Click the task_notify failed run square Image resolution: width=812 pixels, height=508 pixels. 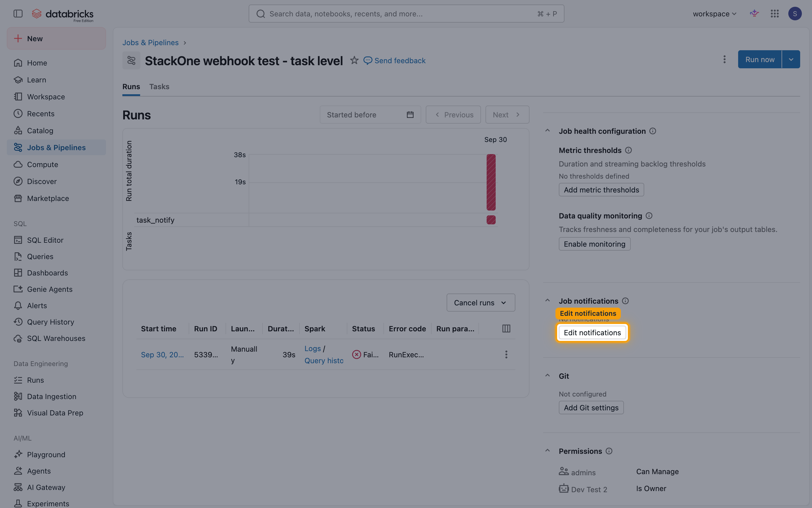pyautogui.click(x=491, y=220)
